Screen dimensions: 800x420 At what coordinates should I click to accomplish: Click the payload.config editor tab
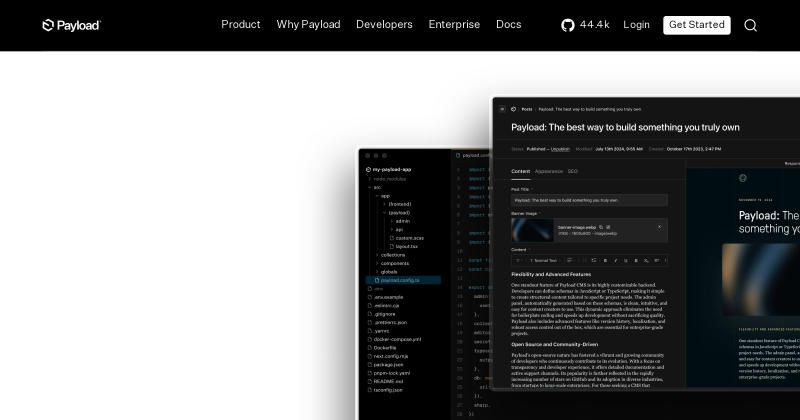(473, 155)
